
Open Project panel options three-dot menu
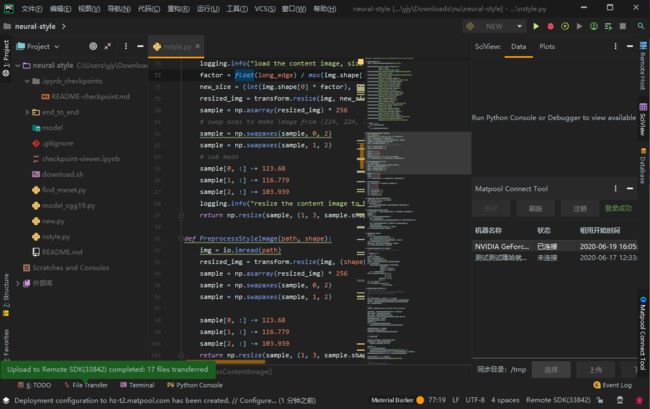(x=126, y=46)
